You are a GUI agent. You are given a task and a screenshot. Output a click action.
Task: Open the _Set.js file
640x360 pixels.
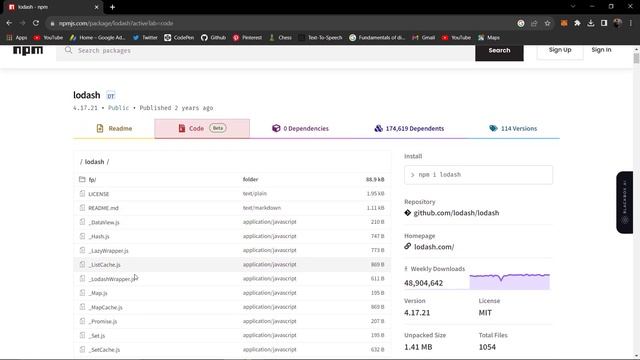[x=97, y=336]
